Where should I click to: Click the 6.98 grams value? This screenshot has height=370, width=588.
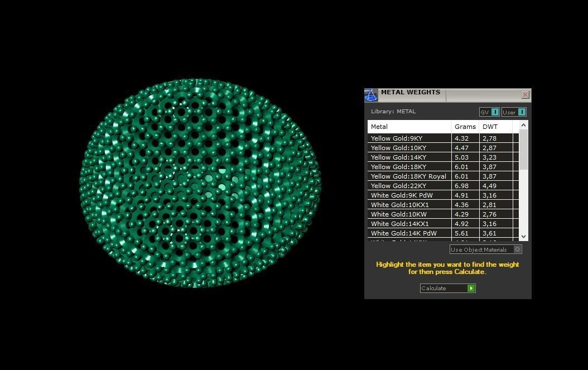461,186
